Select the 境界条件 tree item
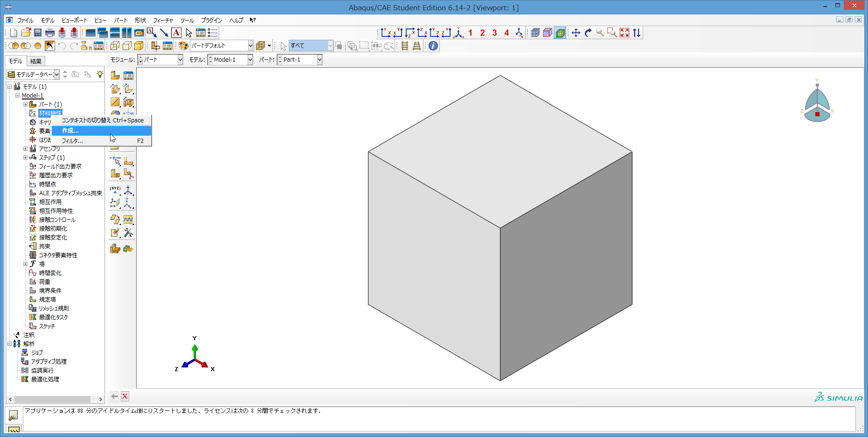 50,291
